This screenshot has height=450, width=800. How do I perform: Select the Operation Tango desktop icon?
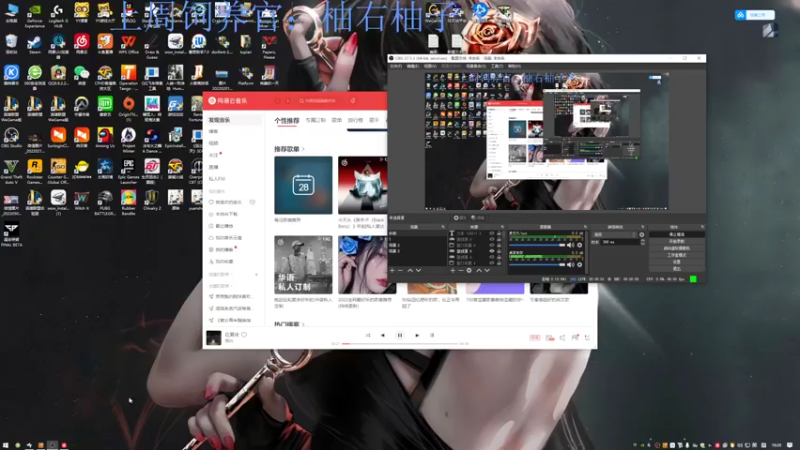coord(129,78)
